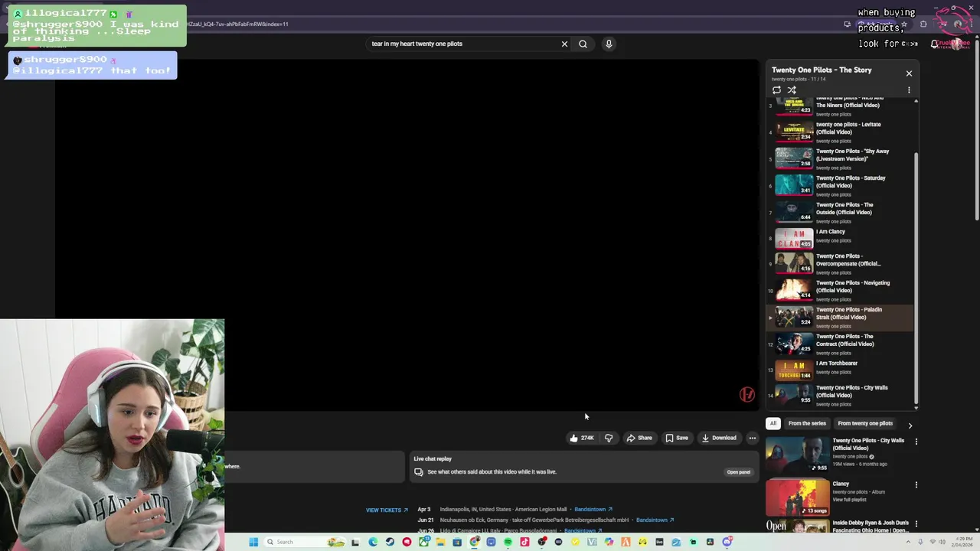Select Overcompensate playlist entry
Screen dimensions: 980x551
point(841,263)
